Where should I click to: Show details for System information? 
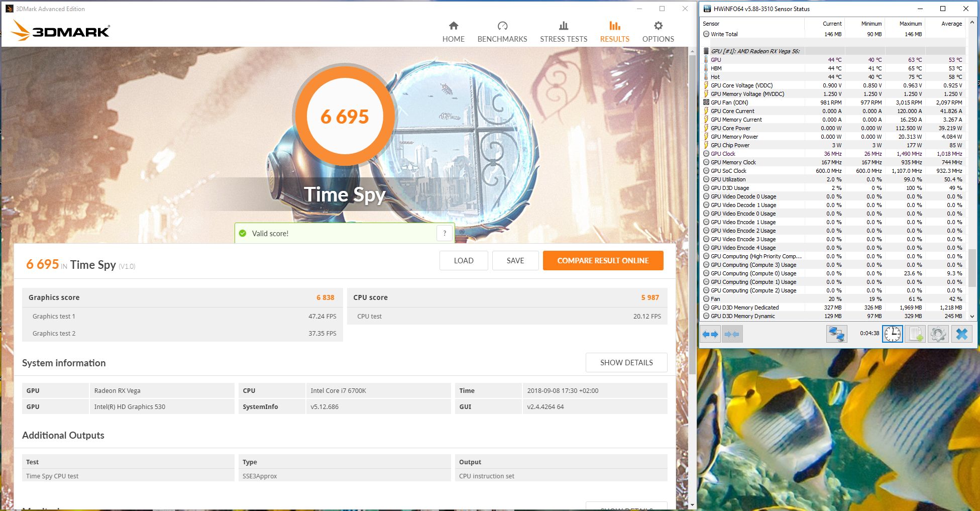click(626, 362)
